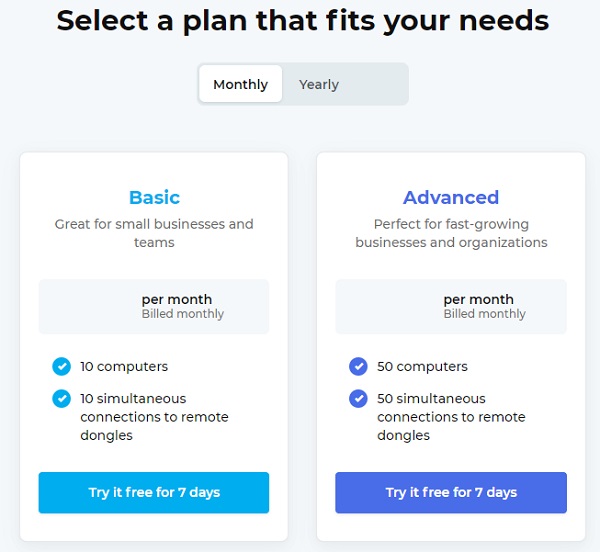This screenshot has width=600, height=552.
Task: Click the Basic plan per month price box
Action: coord(154,306)
